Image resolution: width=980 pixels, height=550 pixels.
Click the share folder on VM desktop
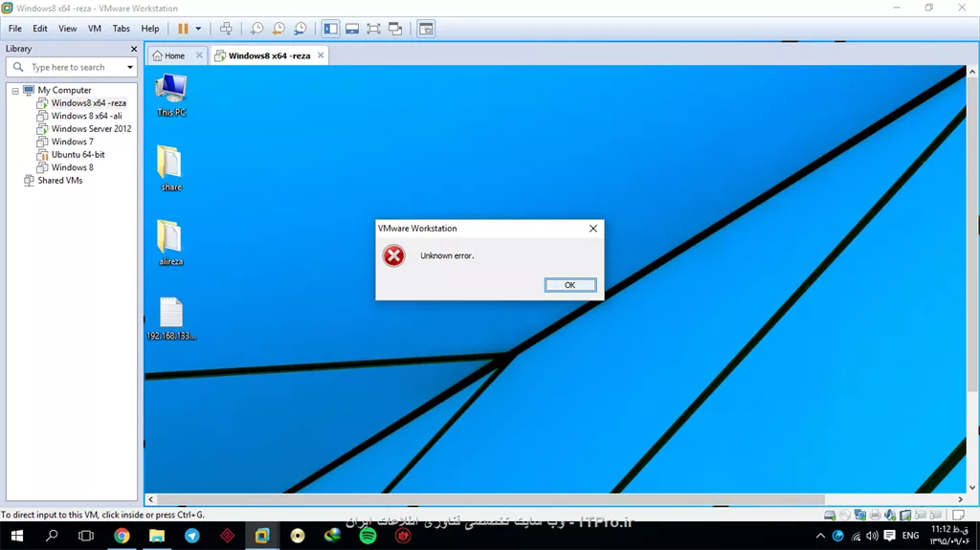(x=170, y=168)
